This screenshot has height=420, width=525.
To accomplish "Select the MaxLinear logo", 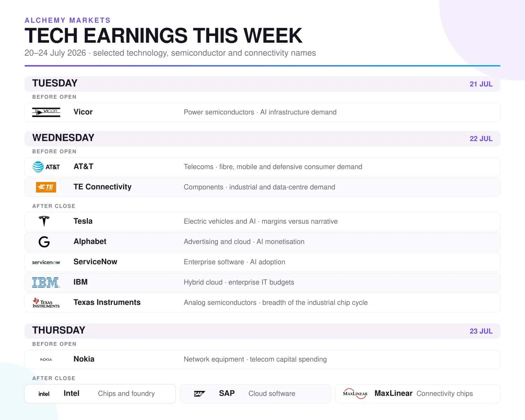I will pos(355,394).
